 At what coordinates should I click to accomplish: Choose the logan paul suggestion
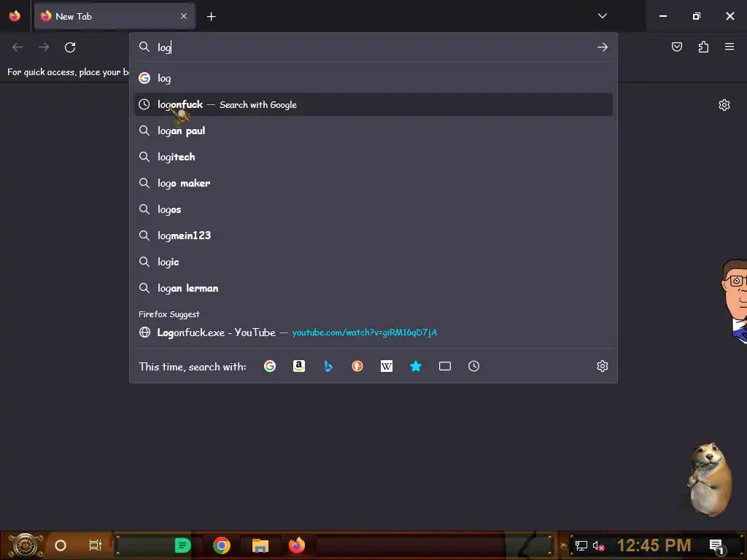coord(373,131)
